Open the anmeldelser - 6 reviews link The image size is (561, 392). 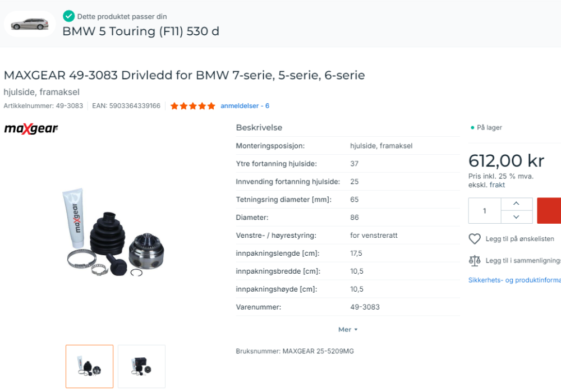(245, 106)
